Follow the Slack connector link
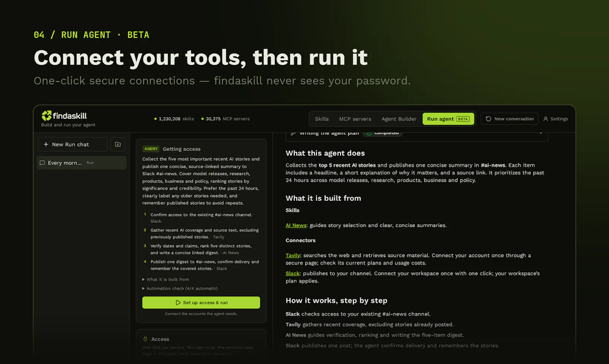Viewport: 609px width, 364px height. [x=293, y=273]
